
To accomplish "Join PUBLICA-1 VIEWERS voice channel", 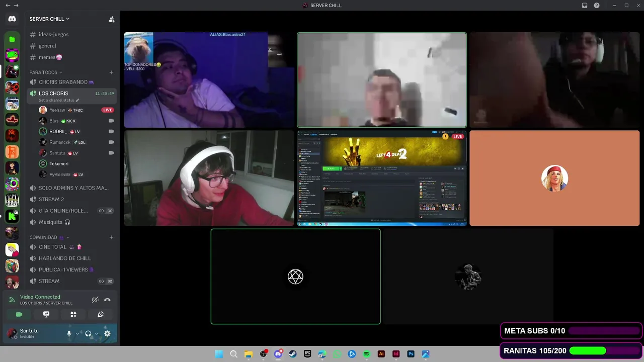I will tap(70, 269).
